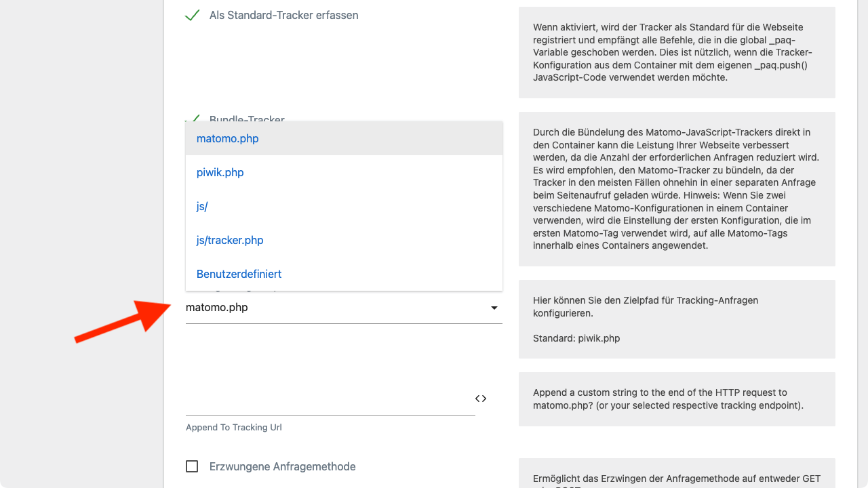Enable Erzwungene Anfragemethode checkbox

click(x=192, y=466)
